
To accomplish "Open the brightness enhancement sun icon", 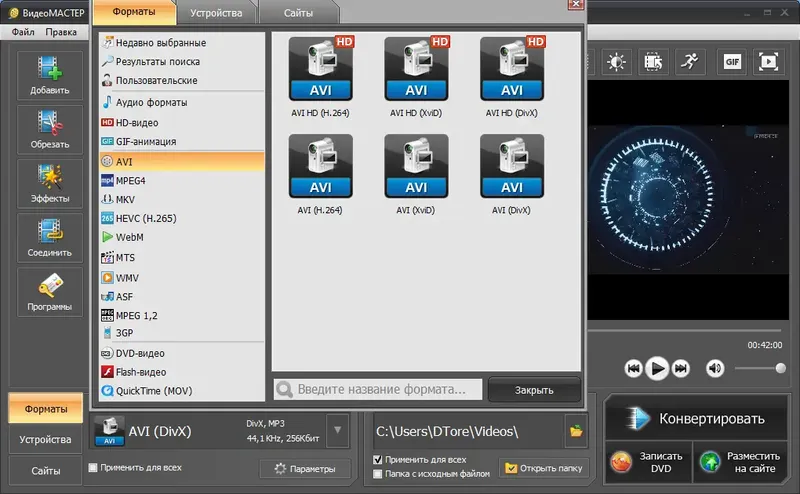I will [616, 62].
